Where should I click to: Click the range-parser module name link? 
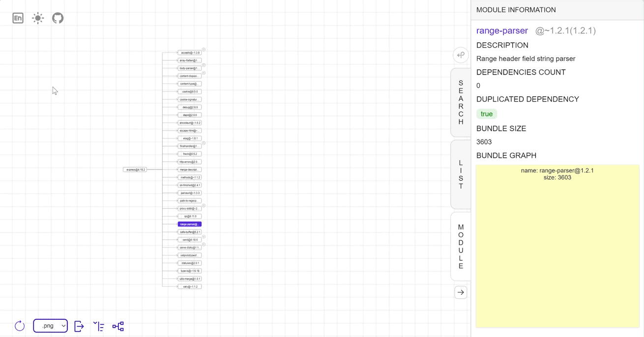tap(502, 30)
